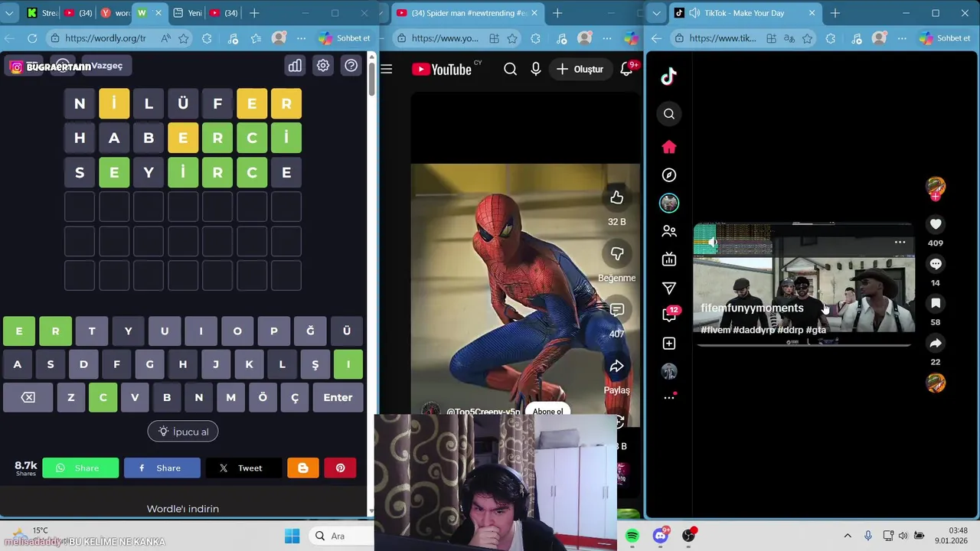Screen dimensions: 980x551
Task: Open three-dot menu on TikTok video
Action: coord(900,242)
